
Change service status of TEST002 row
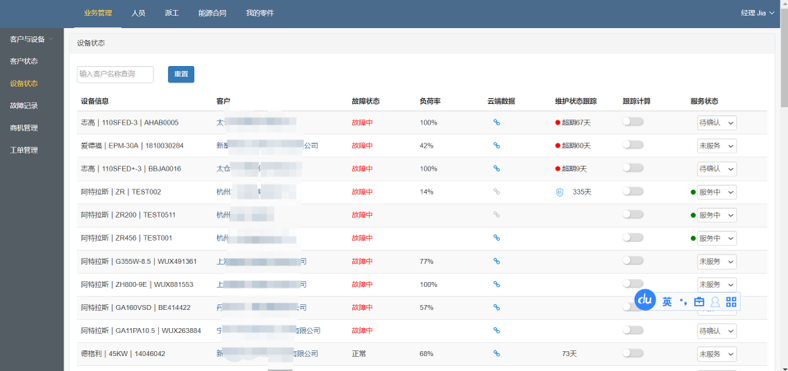[717, 192]
